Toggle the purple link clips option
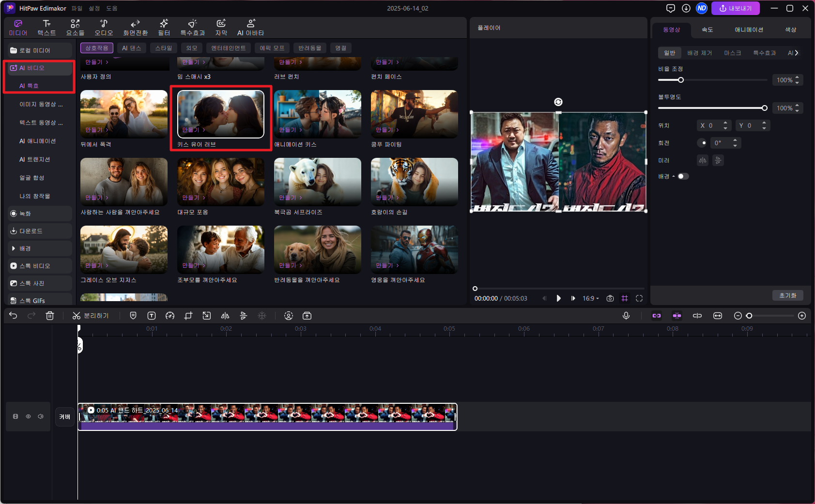The height and width of the screenshot is (504, 815). (657, 316)
